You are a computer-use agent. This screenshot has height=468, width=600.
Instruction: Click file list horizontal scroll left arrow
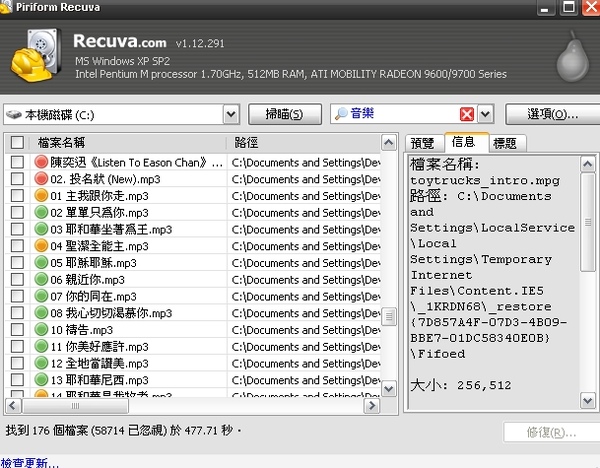coord(13,406)
